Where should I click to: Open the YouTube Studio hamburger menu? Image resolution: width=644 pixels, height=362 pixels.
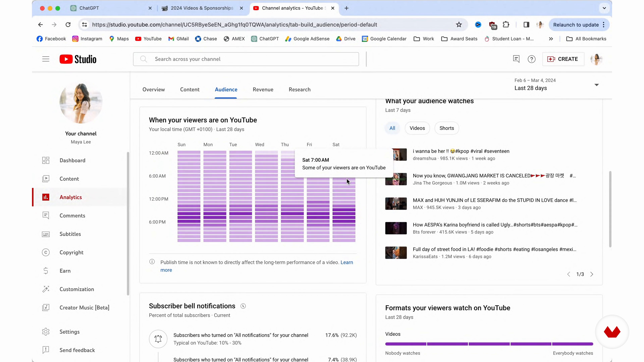click(x=45, y=59)
